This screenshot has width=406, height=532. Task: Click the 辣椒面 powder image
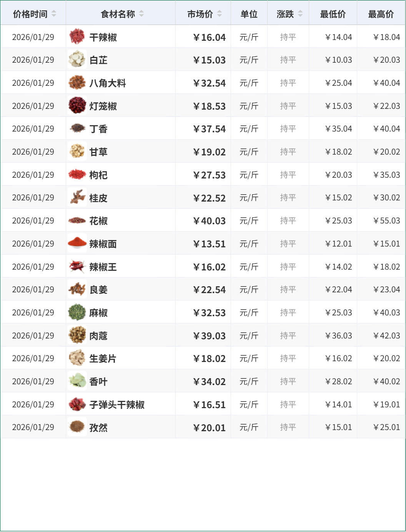pos(77,243)
